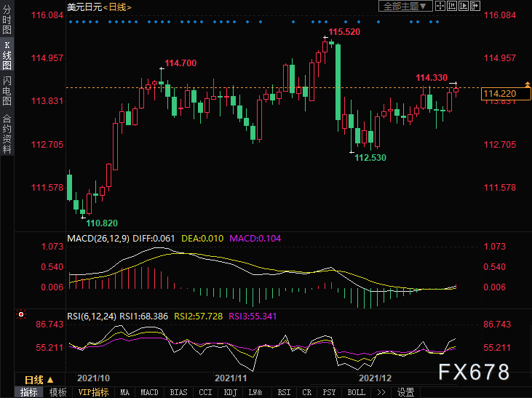The width and height of the screenshot is (532, 398).
Task: Apply the CR indicator
Action: 306,392
